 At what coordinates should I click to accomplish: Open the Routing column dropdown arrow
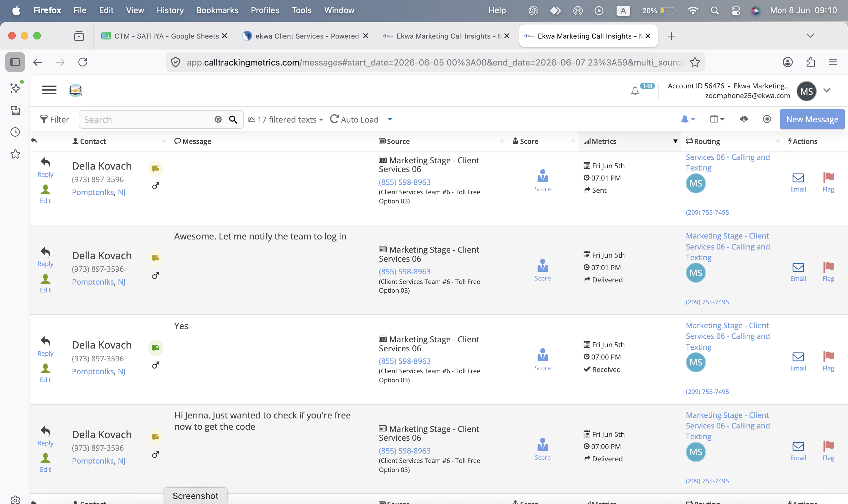point(777,141)
